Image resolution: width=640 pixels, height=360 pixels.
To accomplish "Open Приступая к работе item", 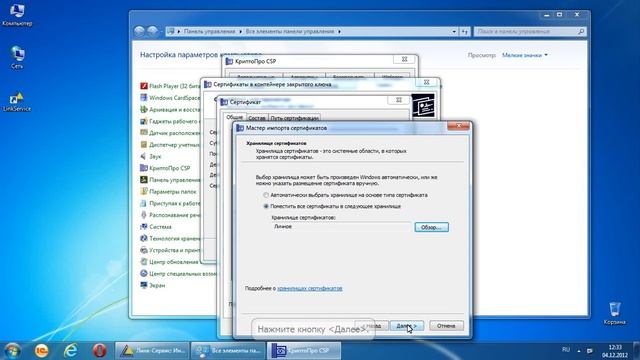I will (x=171, y=203).
